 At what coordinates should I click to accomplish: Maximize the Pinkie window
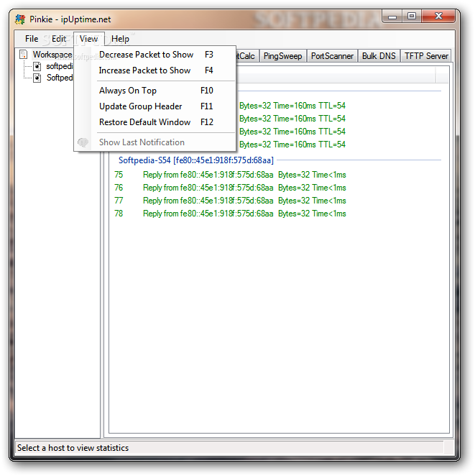[412, 16]
